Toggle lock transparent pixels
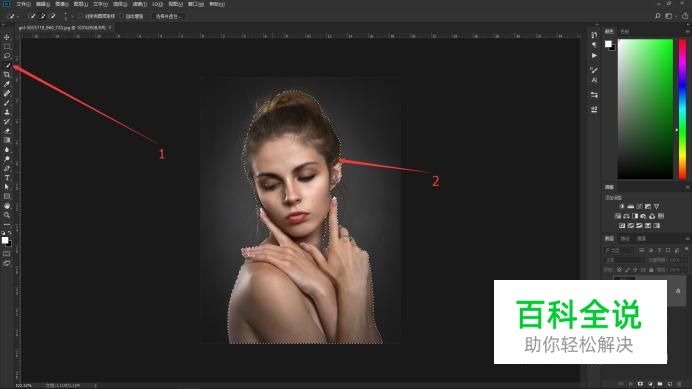Image resolution: width=692 pixels, height=389 pixels. click(619, 269)
